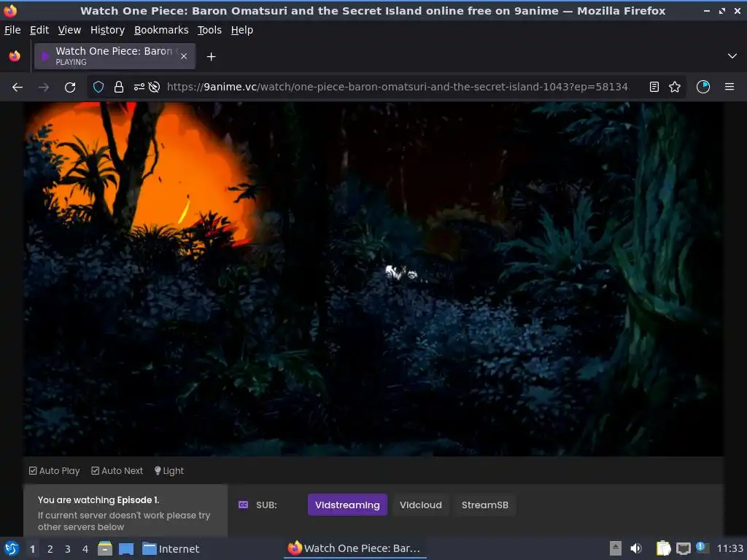Image resolution: width=747 pixels, height=560 pixels.
Task: Open the Help menu
Action: [242, 30]
